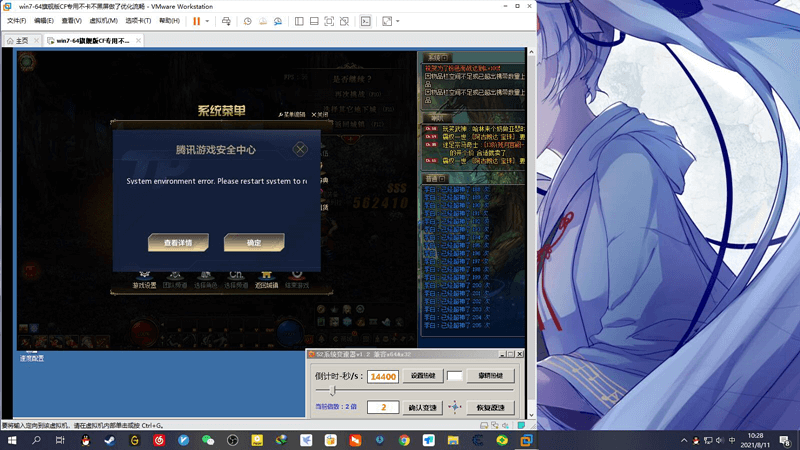The height and width of the screenshot is (450, 800).
Task: Open Task View on the taskbar
Action: click(x=60, y=440)
